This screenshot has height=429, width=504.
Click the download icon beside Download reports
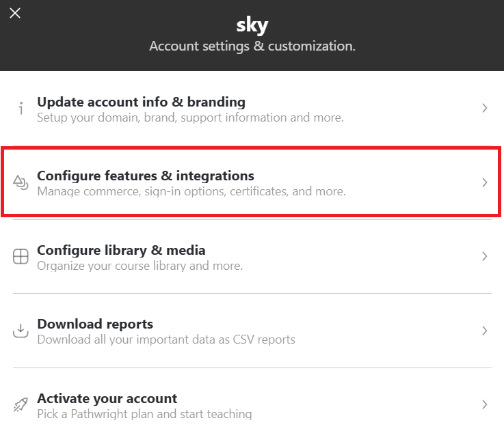pos(21,331)
